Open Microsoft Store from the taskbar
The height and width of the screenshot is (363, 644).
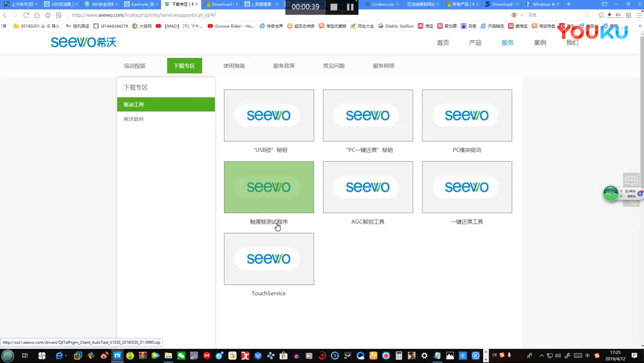283,356
